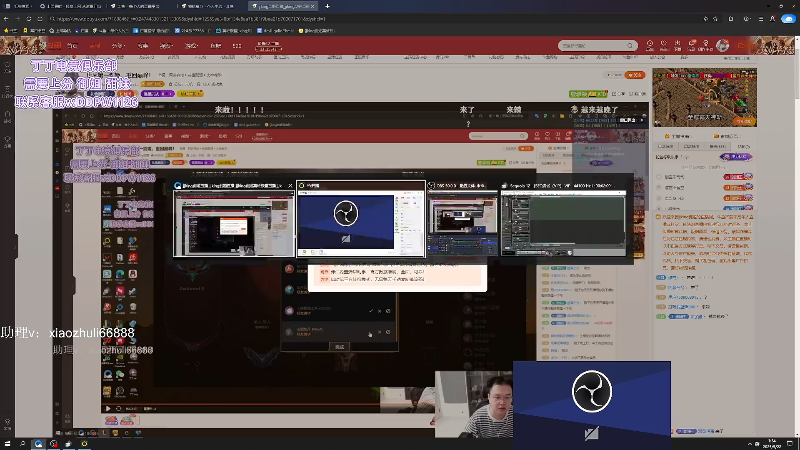Expand the sixth nav dropdown in red header
800x450 pixels.
click(191, 46)
